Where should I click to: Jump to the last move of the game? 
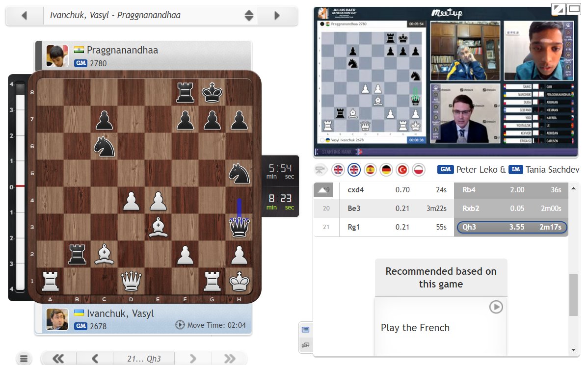[230, 359]
